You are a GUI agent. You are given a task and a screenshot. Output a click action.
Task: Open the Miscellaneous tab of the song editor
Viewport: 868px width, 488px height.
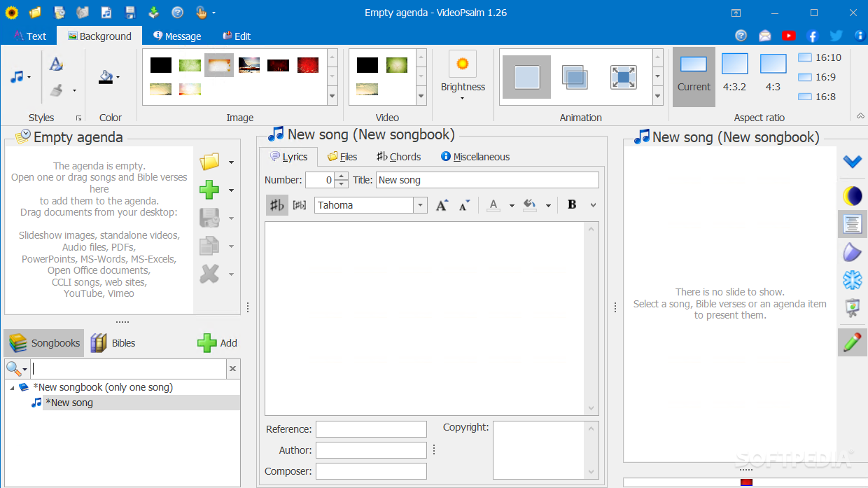pyautogui.click(x=475, y=157)
